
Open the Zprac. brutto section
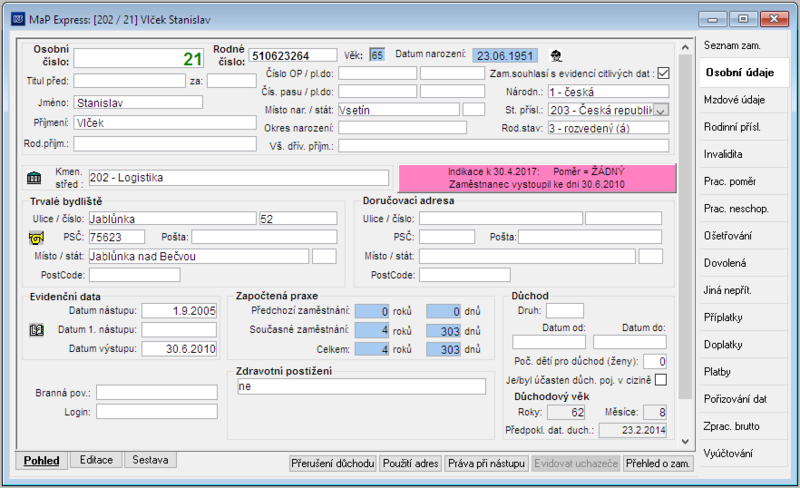click(742, 426)
